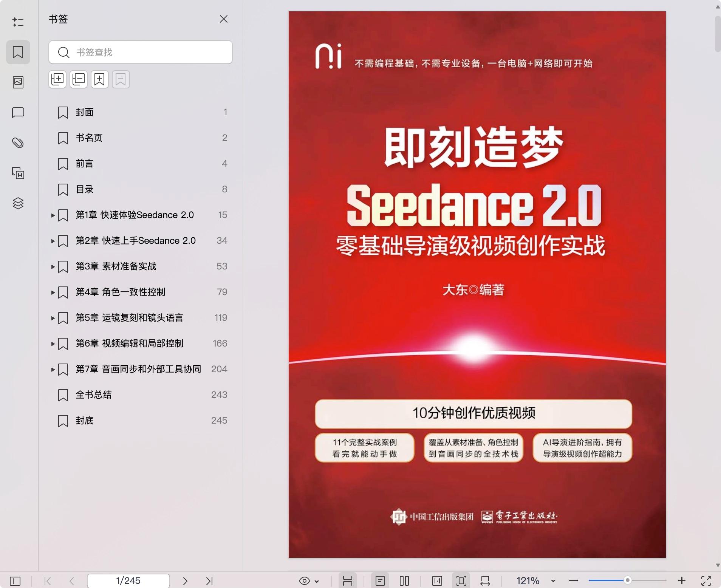
Task: Expand the 第5章 运镜复刻和镜头语言 bookmark
Action: coord(53,318)
